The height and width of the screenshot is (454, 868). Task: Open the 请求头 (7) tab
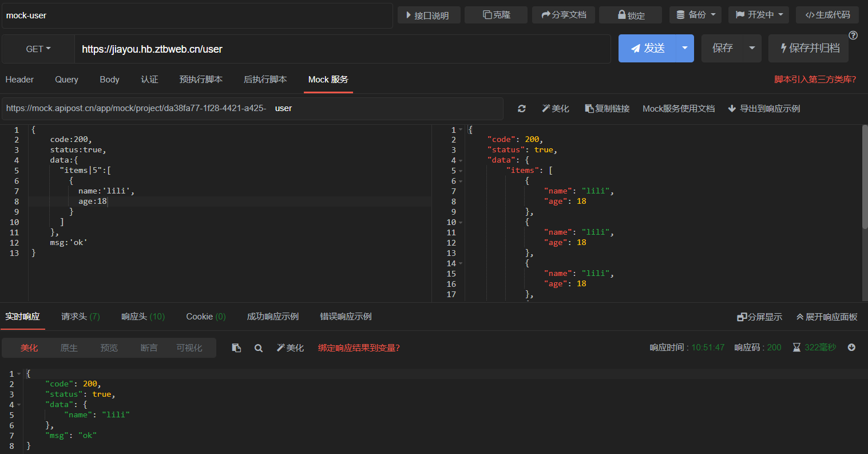[x=81, y=317]
